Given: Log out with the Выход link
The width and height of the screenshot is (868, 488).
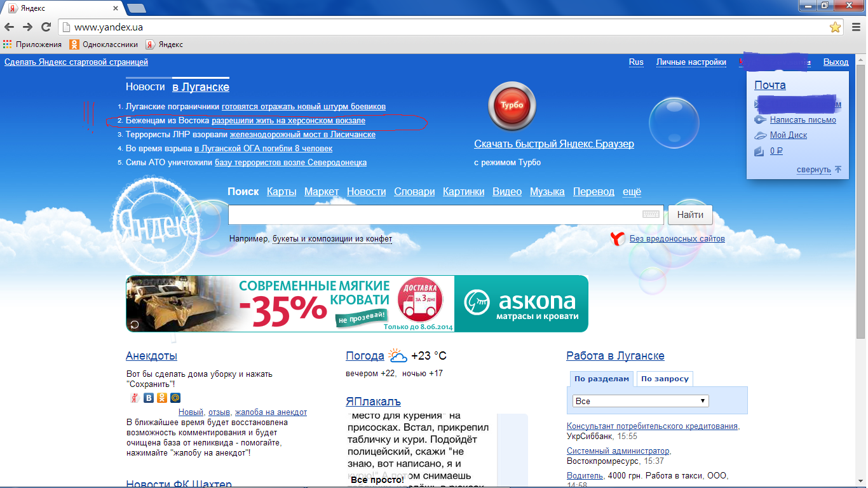Looking at the screenshot, I should coord(836,62).
